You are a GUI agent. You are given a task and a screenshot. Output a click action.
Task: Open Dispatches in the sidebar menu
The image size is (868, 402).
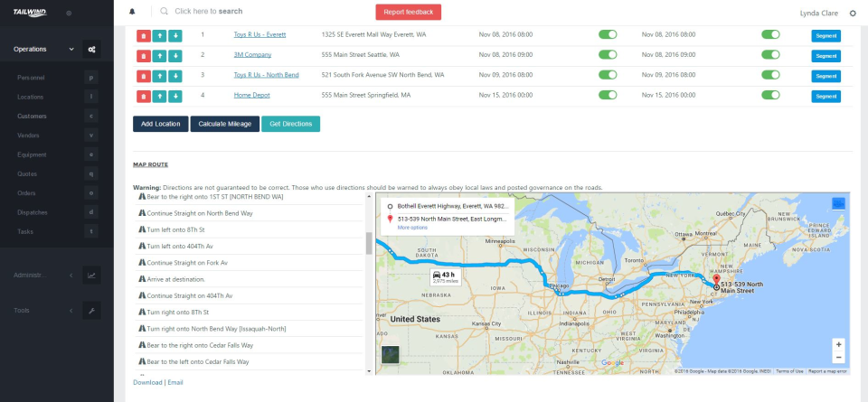pyautogui.click(x=33, y=212)
